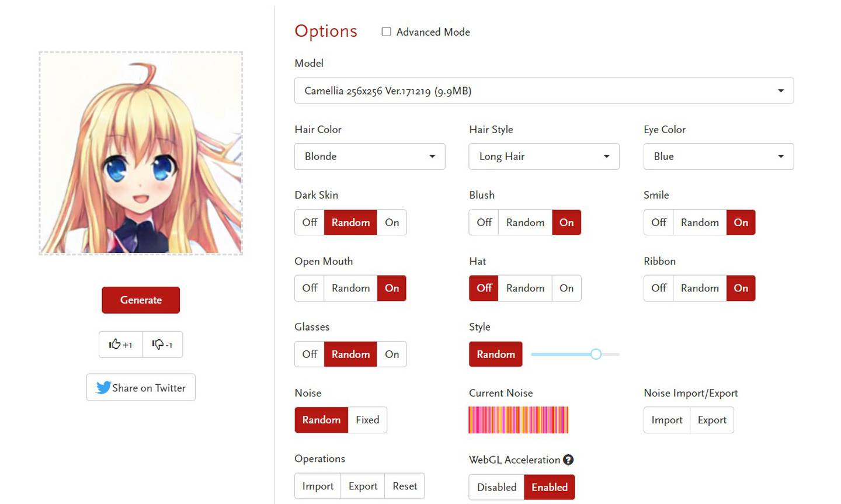Screen dimensions: 841x504
Task: Click the generated anime girl image
Action: pos(141,153)
